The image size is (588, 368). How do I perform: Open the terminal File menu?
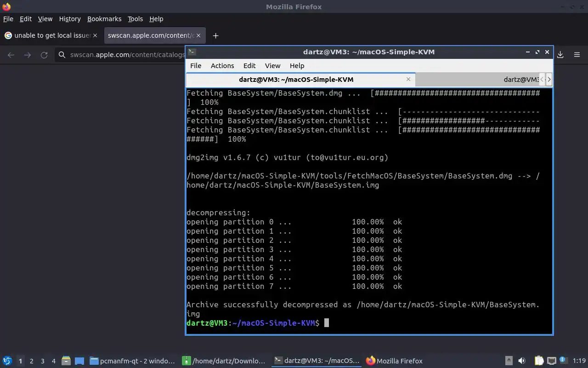196,66
